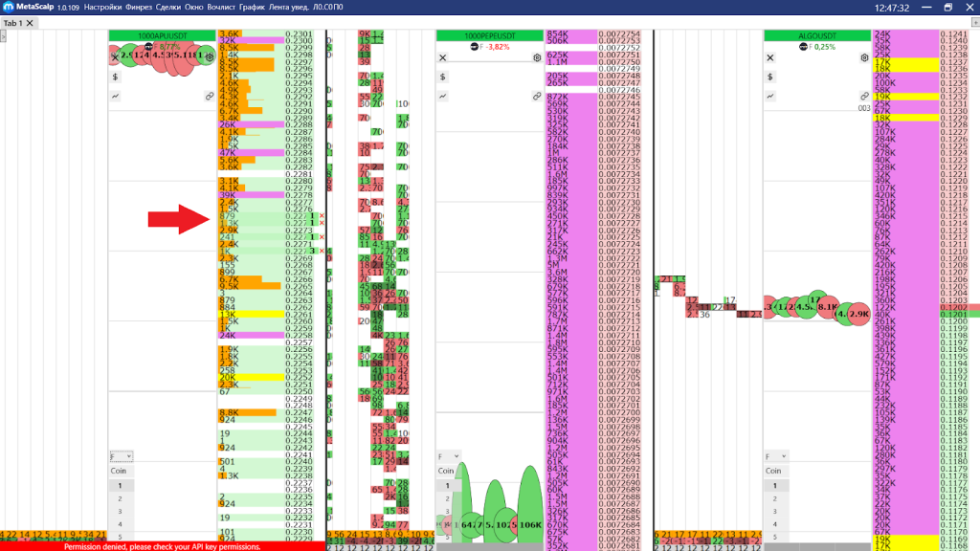The image size is (980, 551).
Task: Select Coin size preset 4 in ALGOUSDT panel
Action: point(775,524)
